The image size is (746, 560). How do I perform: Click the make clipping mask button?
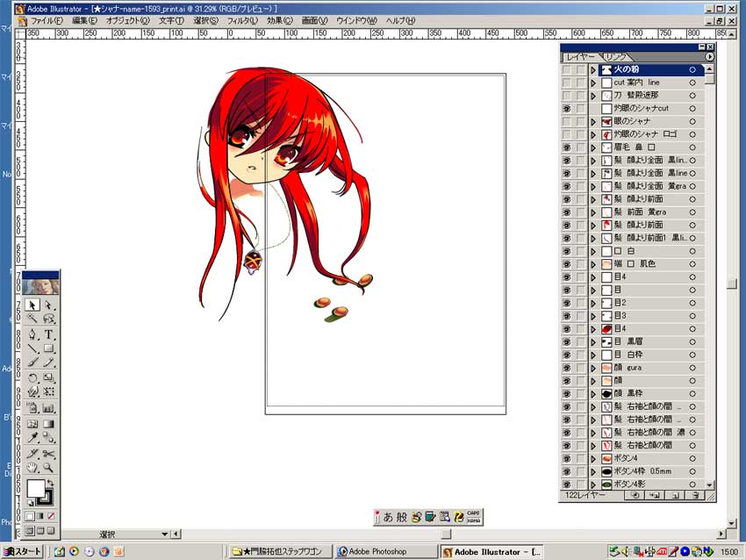click(635, 495)
